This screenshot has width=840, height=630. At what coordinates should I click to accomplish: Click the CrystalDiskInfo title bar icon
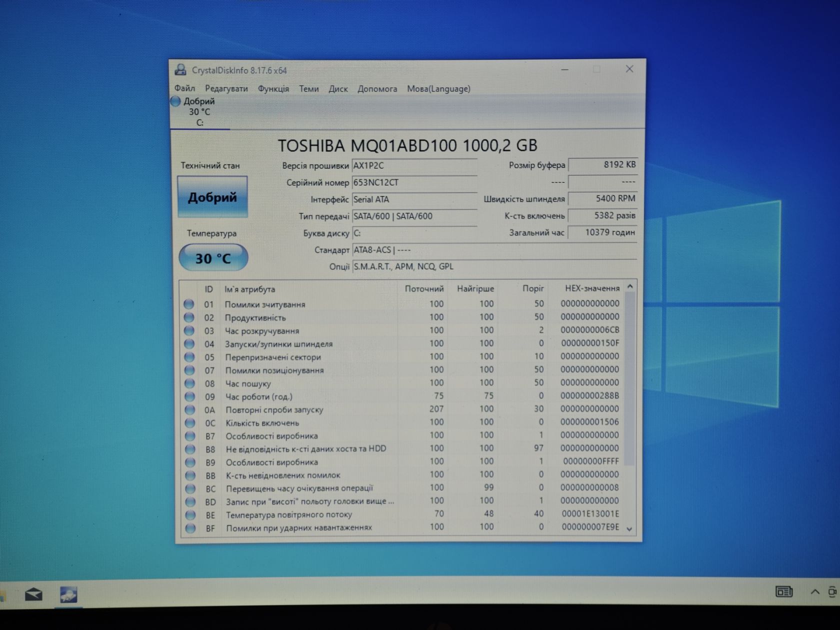click(x=180, y=70)
